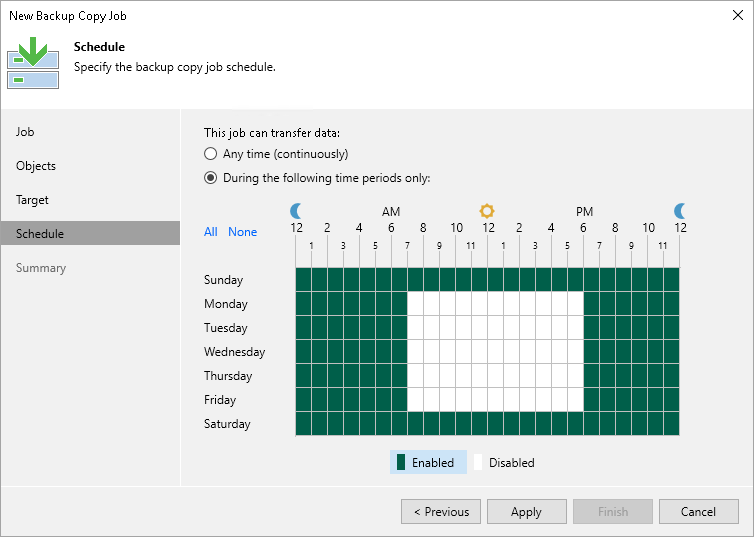Click the Friday row label

tap(220, 400)
